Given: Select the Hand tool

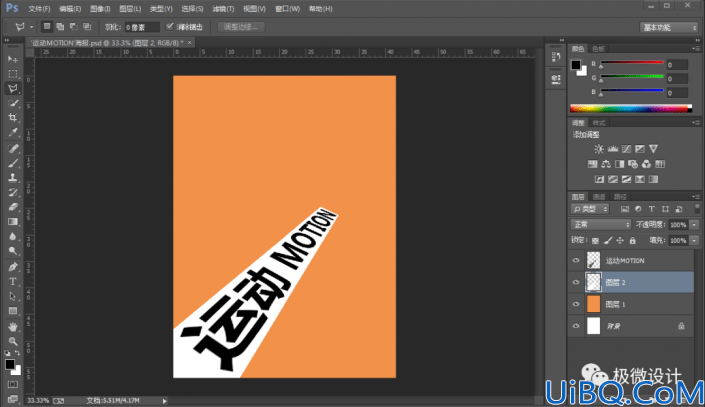Looking at the screenshot, I should point(13,326).
